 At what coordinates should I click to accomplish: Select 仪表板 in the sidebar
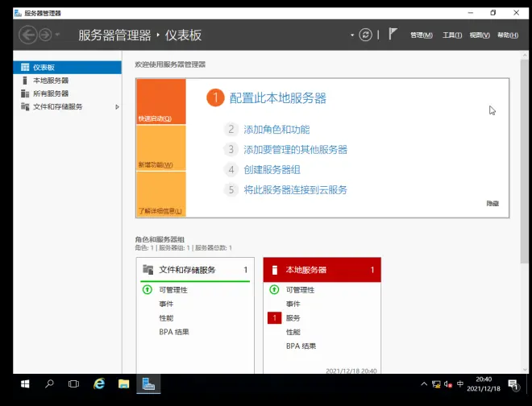click(x=67, y=67)
